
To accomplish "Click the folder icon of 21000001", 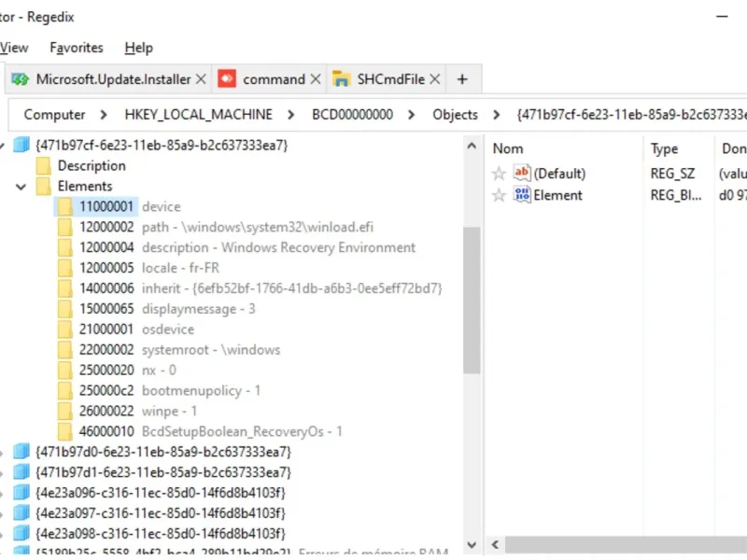I will (64, 329).
